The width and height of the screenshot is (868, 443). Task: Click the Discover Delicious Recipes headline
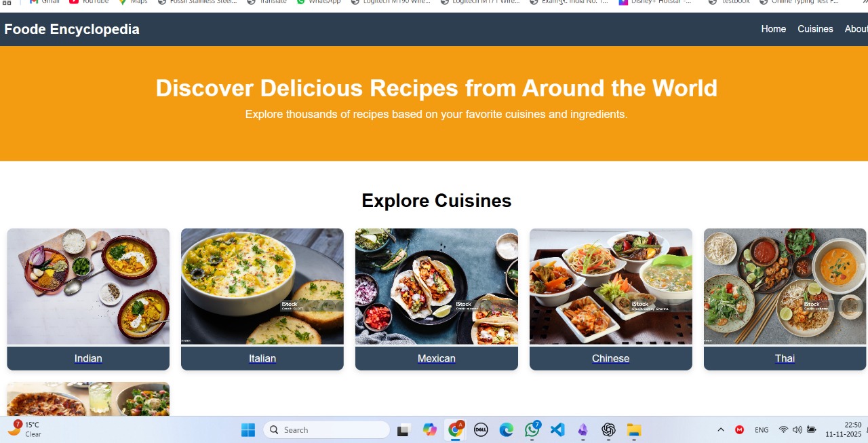(437, 88)
